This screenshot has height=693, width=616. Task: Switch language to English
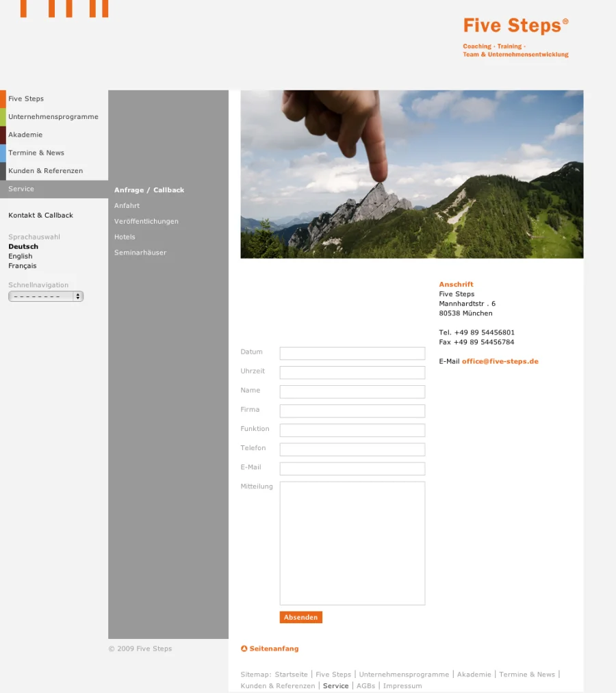point(21,257)
